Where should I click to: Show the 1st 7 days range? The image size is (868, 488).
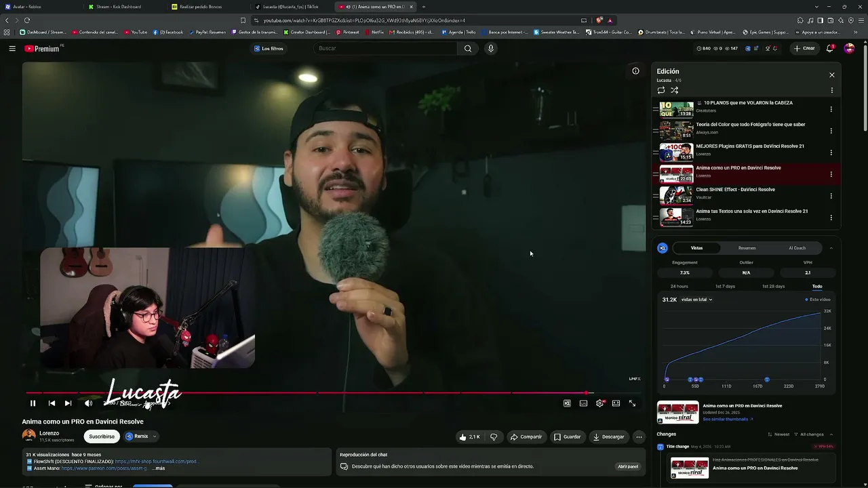[x=725, y=287]
